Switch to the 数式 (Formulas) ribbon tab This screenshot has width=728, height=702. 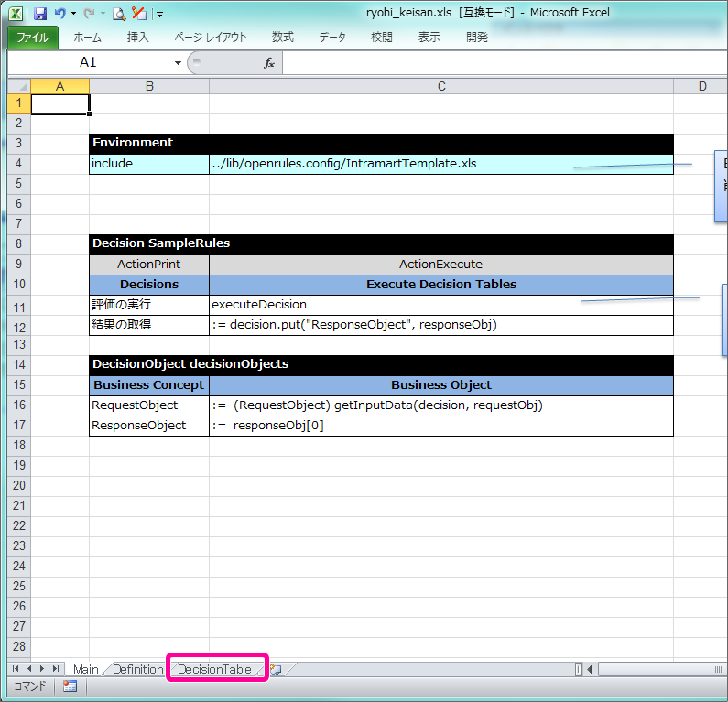283,38
